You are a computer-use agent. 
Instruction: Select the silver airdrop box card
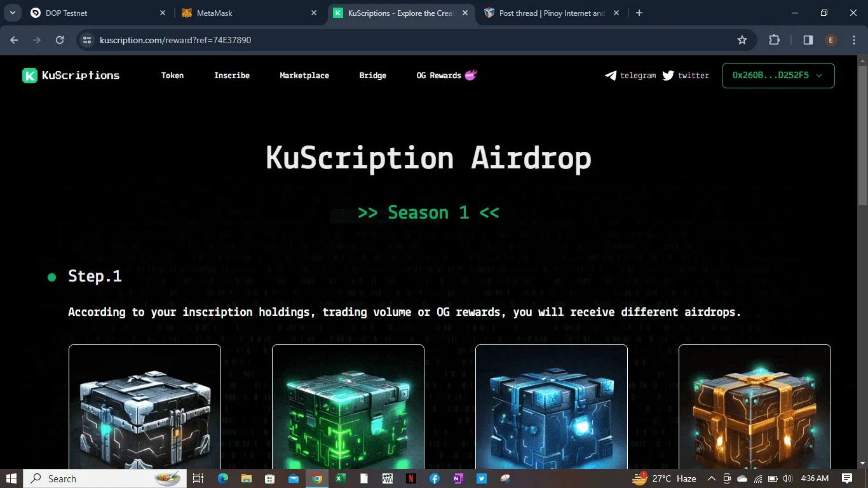[145, 407]
